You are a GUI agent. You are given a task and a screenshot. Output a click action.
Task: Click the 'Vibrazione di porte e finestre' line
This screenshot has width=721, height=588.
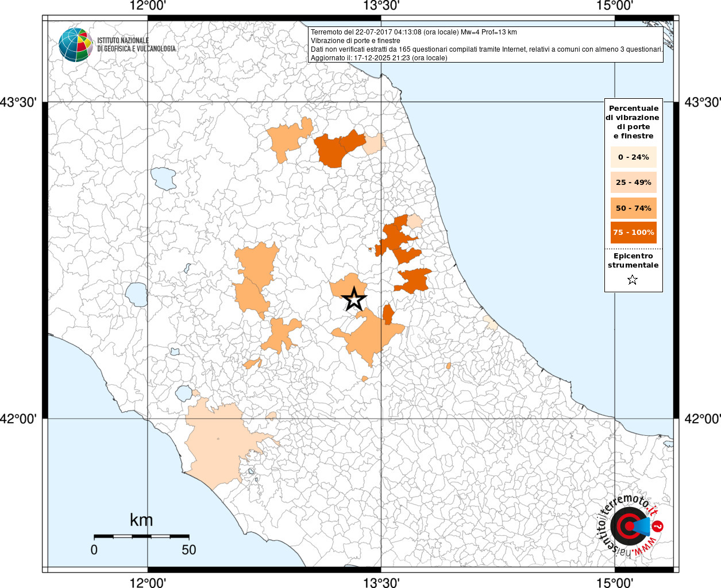pos(356,41)
